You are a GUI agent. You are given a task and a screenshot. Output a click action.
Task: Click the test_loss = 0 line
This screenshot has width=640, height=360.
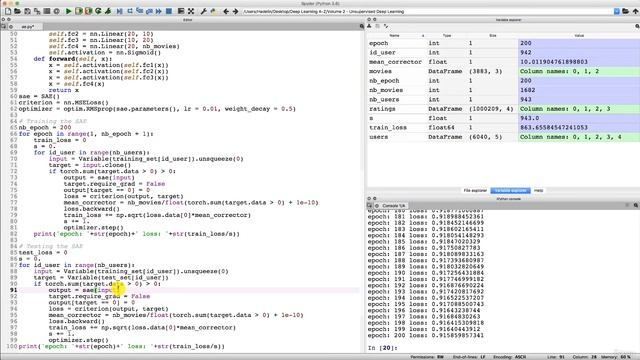coord(43,253)
